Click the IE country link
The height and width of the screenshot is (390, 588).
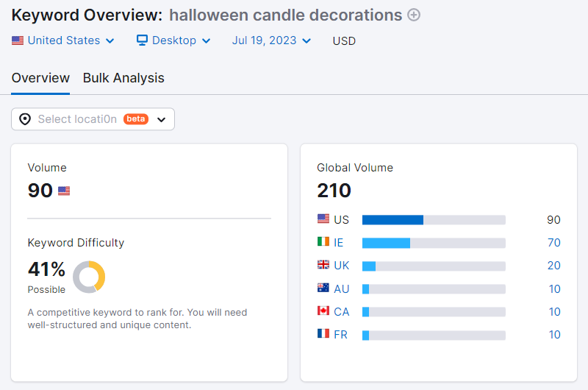point(339,243)
